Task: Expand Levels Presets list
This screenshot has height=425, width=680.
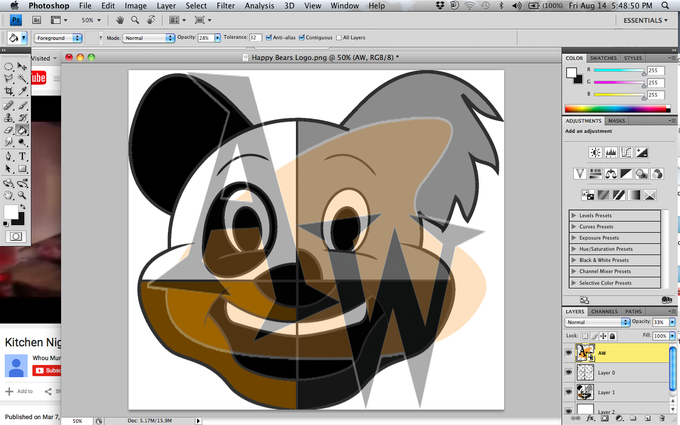Action: pos(574,215)
